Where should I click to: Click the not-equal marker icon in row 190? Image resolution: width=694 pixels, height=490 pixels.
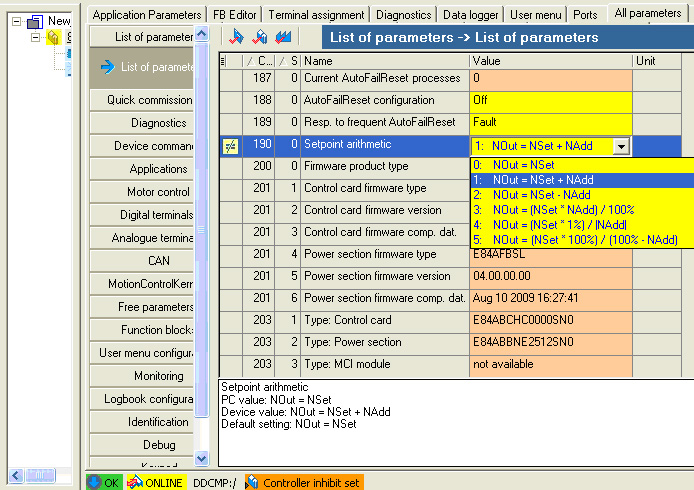click(x=230, y=146)
